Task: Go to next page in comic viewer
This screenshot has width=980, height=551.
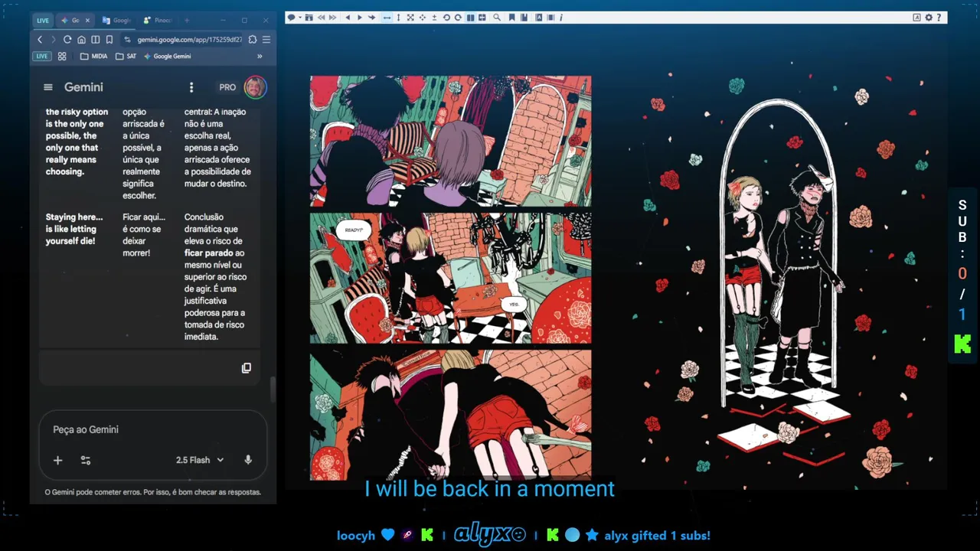Action: pyautogui.click(x=360, y=18)
